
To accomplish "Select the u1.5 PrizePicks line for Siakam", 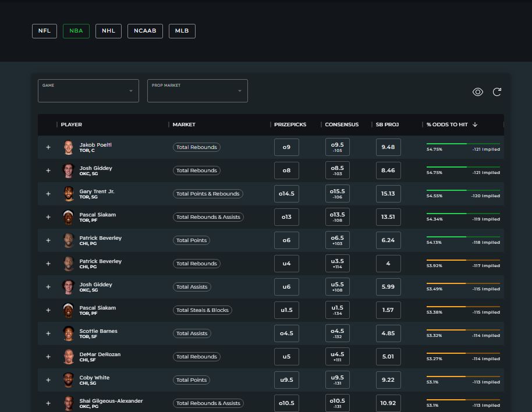I will pyautogui.click(x=286, y=310).
